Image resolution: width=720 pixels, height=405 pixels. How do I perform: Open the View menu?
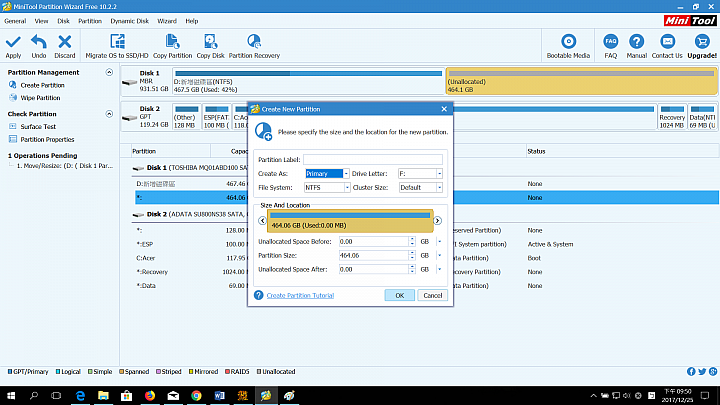(x=41, y=21)
